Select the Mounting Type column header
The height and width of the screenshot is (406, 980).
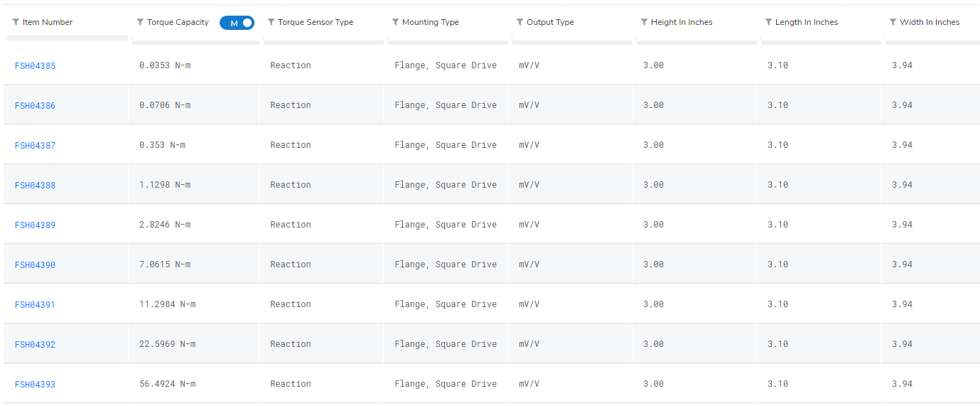click(x=430, y=22)
